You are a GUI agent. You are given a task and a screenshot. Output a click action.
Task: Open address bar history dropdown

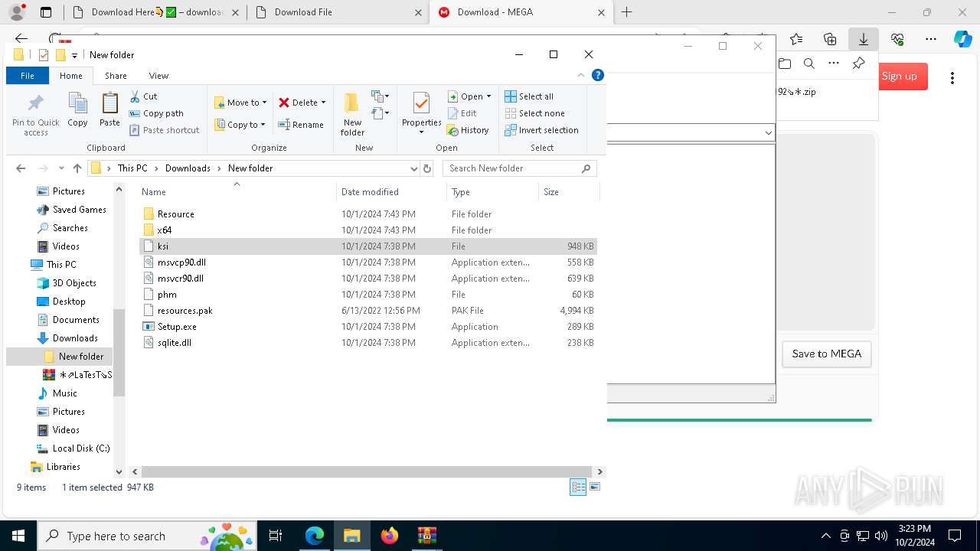pos(413,168)
